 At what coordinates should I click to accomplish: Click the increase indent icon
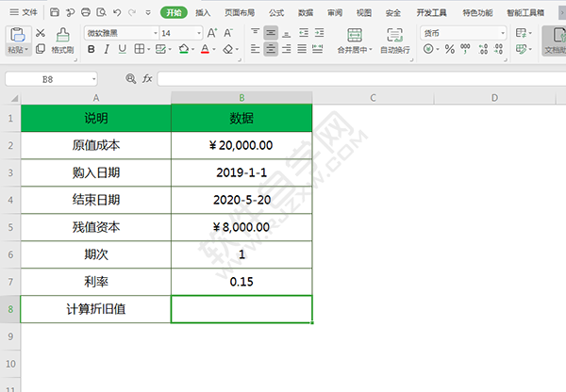(x=319, y=33)
